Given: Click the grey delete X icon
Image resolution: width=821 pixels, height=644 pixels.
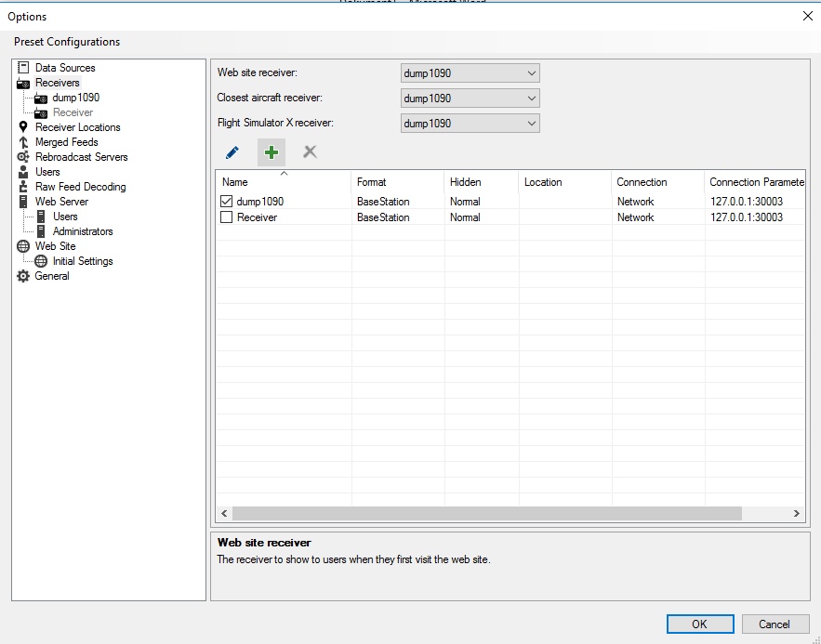Looking at the screenshot, I should point(310,152).
